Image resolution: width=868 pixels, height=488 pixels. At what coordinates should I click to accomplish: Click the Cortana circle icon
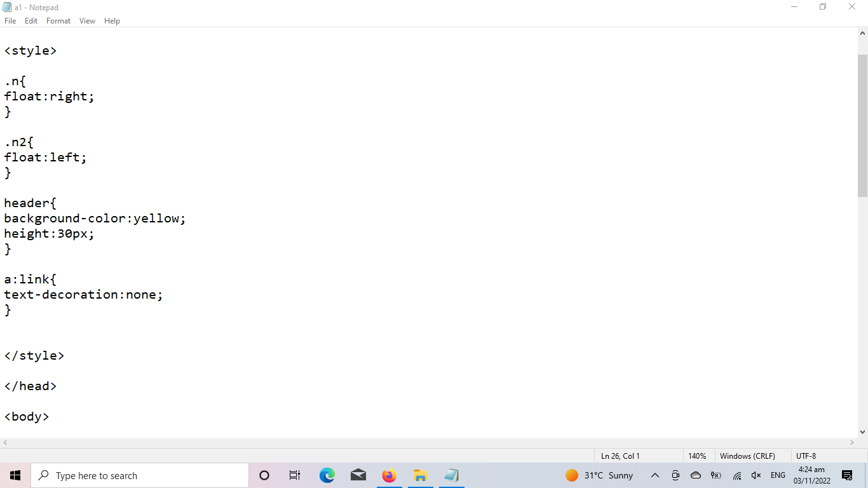(x=264, y=475)
